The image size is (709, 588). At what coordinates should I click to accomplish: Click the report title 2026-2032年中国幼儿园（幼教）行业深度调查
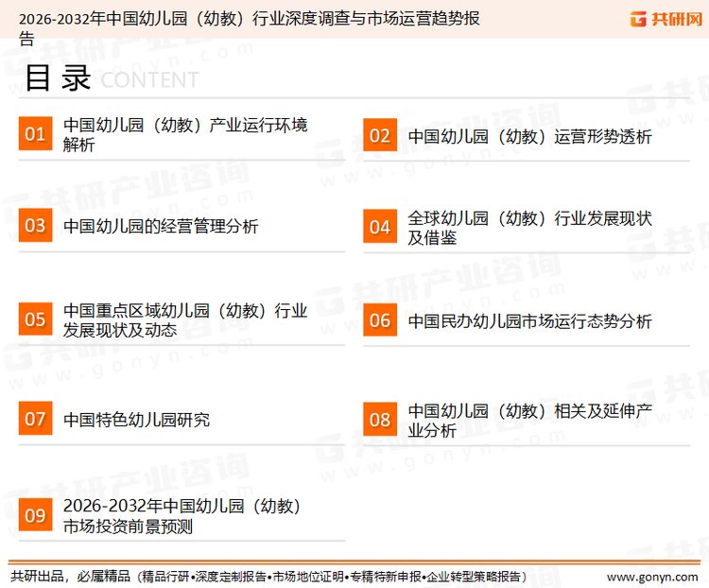coord(250,28)
